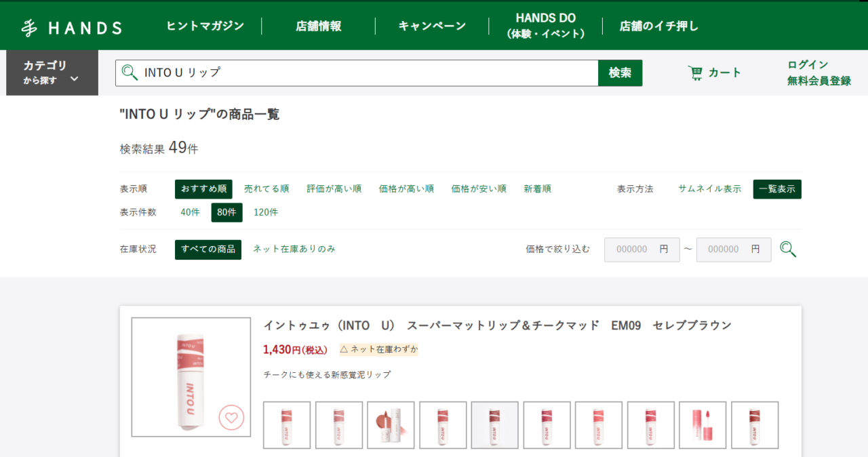Add the product to favorites with the heart icon
This screenshot has width=868, height=457.
231,418
